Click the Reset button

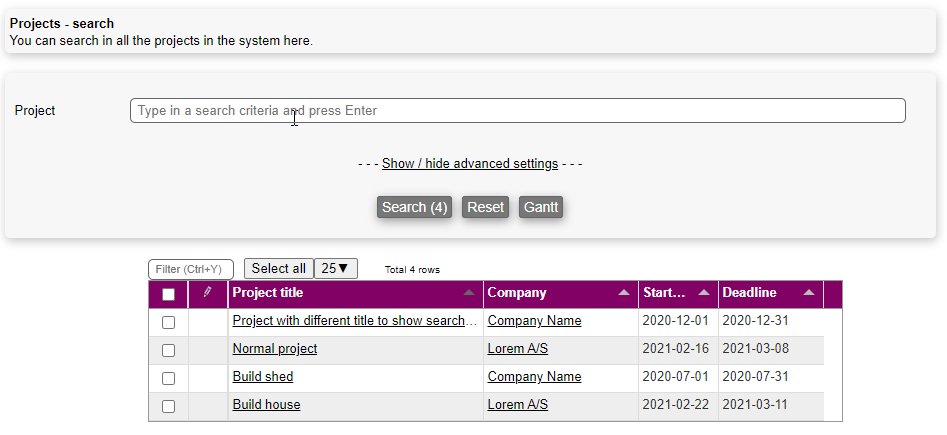pyautogui.click(x=486, y=207)
